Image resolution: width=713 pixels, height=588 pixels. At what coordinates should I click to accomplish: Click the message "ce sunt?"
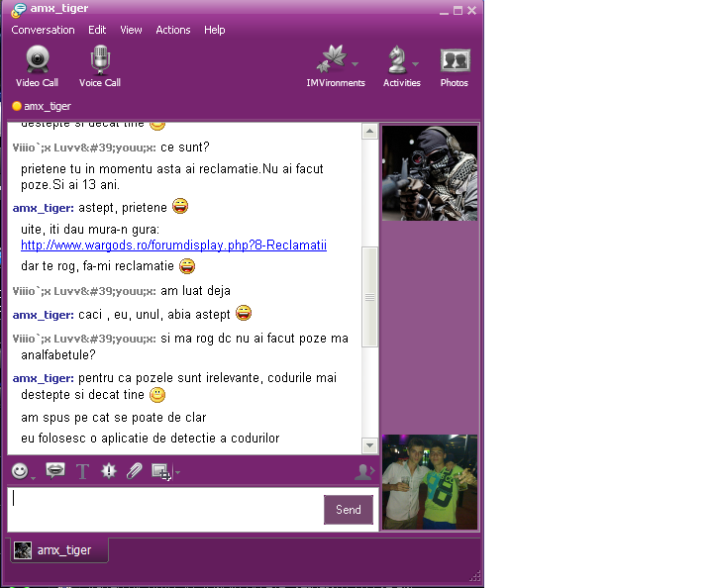click(x=185, y=147)
